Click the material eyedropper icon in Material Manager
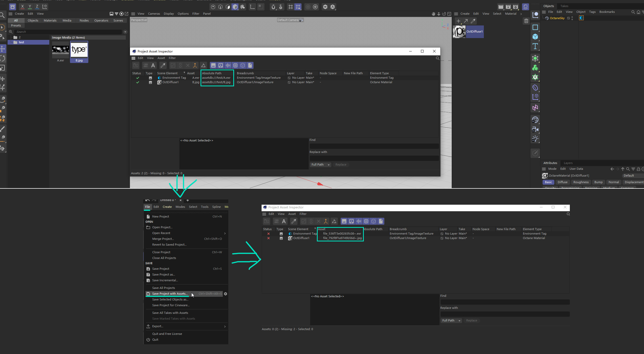The height and width of the screenshot is (354, 644). 473,21
